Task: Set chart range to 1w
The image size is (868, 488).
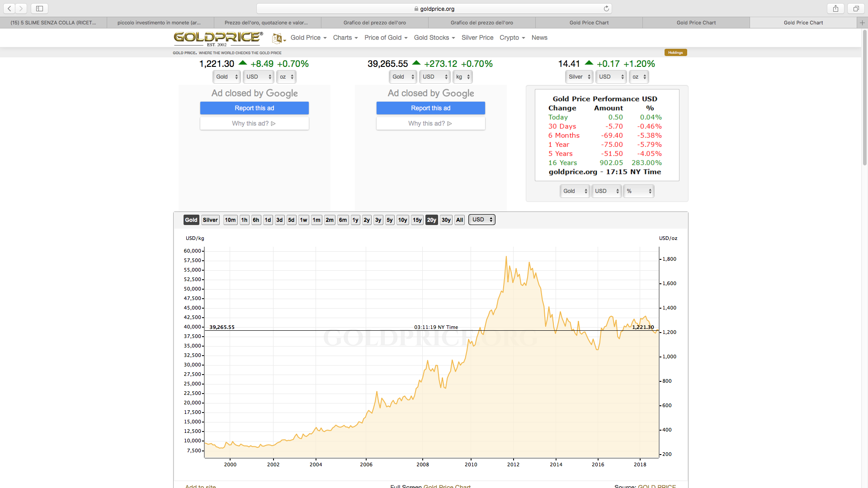Action: [x=304, y=220]
